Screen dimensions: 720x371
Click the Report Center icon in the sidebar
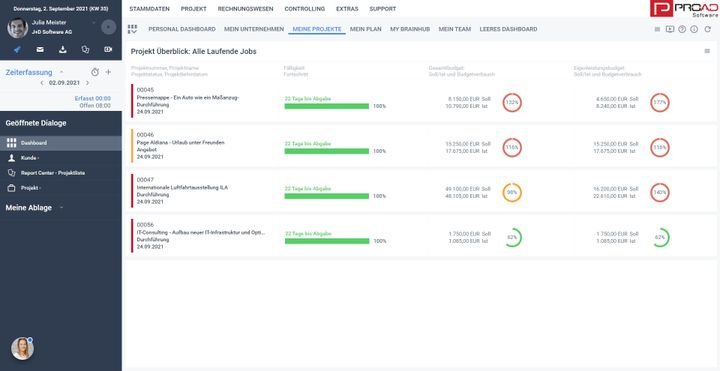(x=11, y=173)
